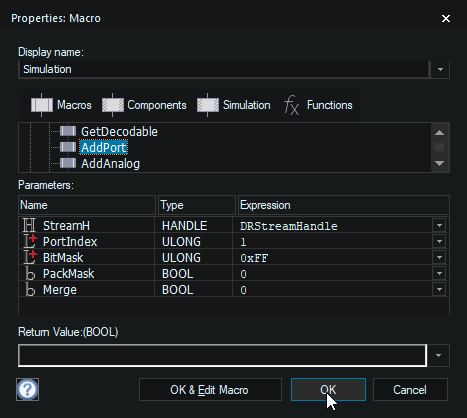Expand the Merge expression dropdown

pos(439,290)
